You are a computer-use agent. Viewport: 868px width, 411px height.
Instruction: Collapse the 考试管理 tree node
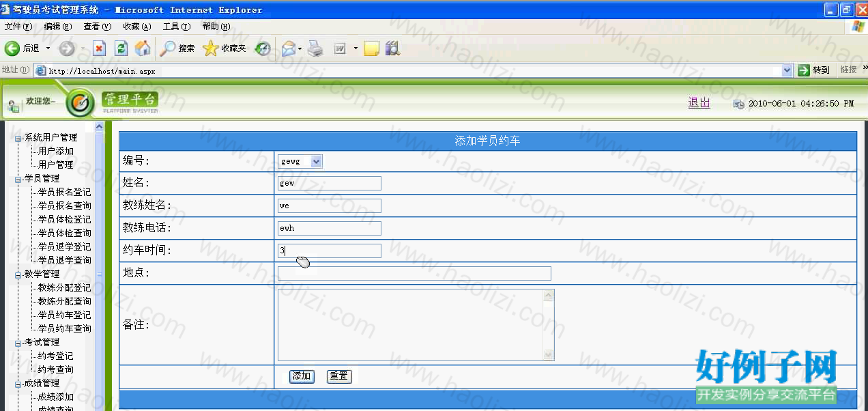[x=18, y=343]
